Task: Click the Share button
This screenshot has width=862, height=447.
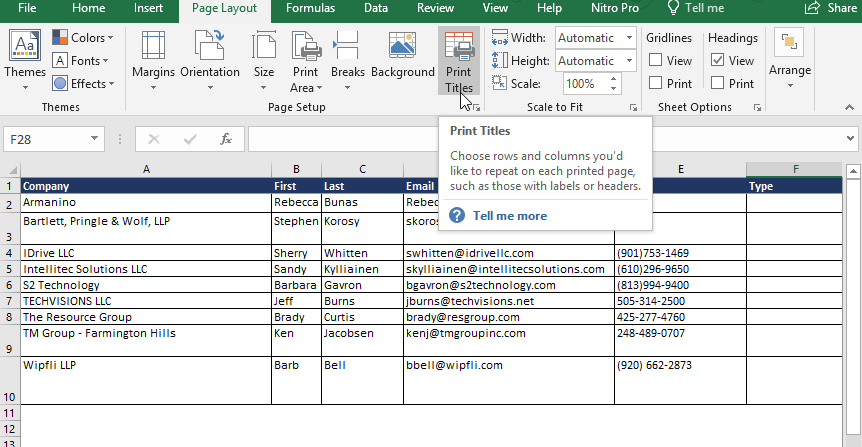Action: [831, 9]
